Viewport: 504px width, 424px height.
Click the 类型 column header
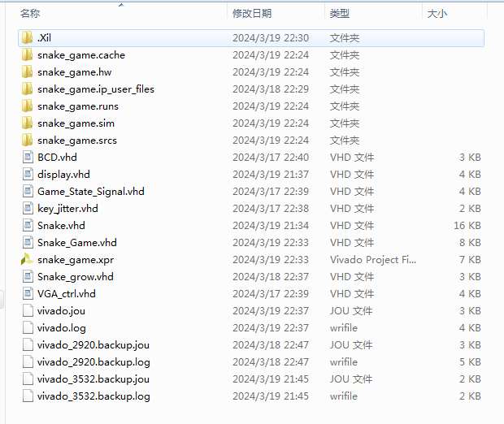point(340,14)
